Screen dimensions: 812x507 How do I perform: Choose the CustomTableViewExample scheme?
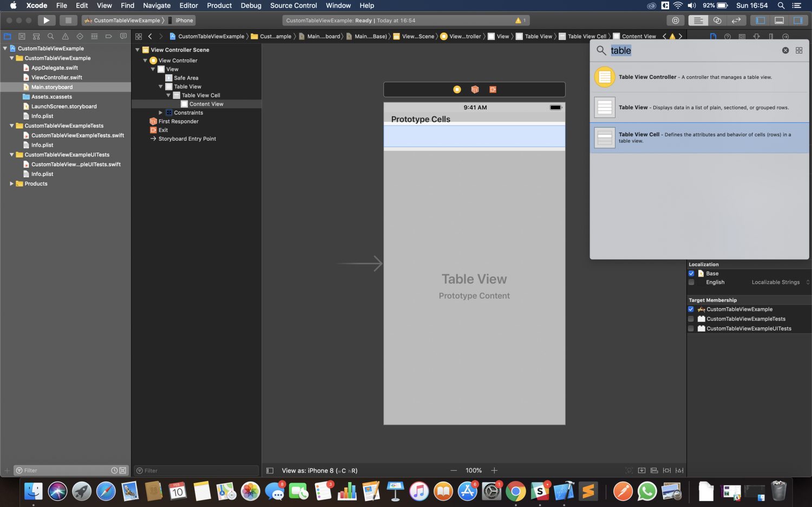(x=123, y=21)
